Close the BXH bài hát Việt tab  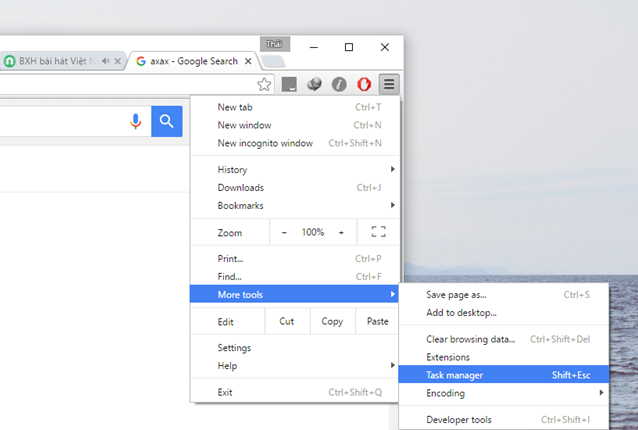click(118, 61)
